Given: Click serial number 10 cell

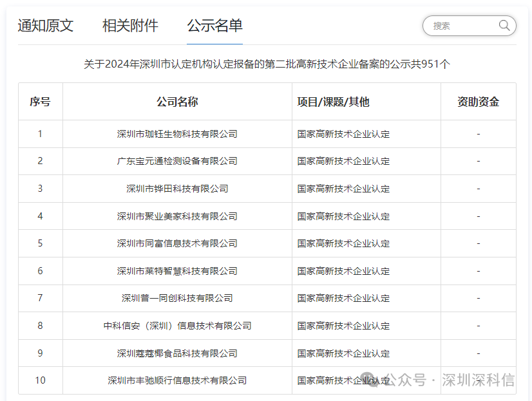Looking at the screenshot, I should pyautogui.click(x=41, y=380).
